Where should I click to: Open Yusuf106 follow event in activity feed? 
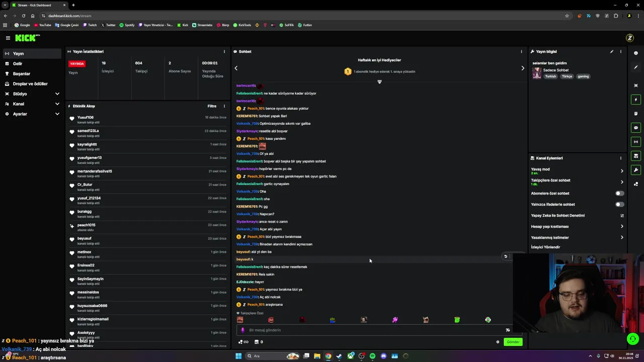tap(148, 120)
